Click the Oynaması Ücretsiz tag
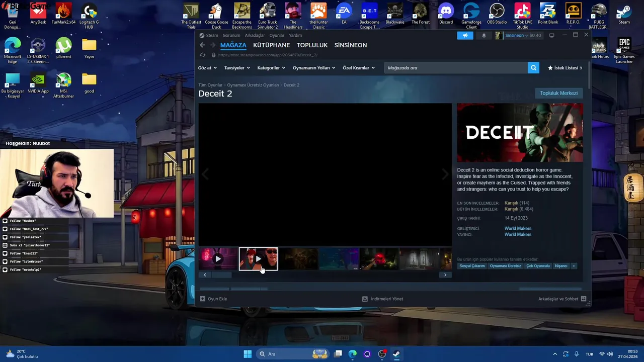Viewport: 644px width, 362px height. pyautogui.click(x=506, y=266)
